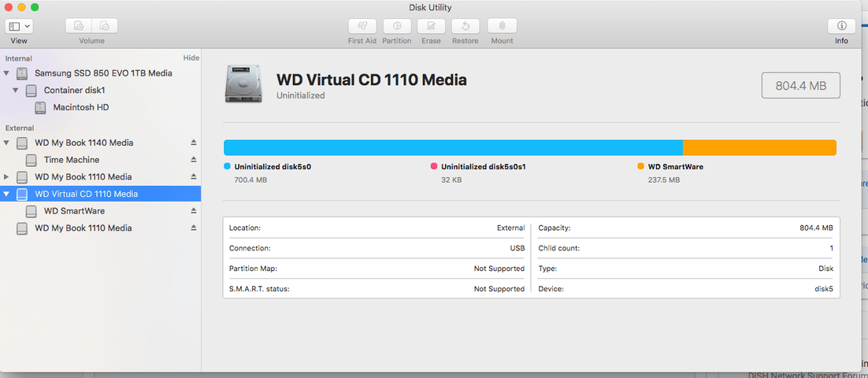Click the pink Uninitialized disk5s0s1 legend dot
This screenshot has width=868, height=378.
coord(434,166)
